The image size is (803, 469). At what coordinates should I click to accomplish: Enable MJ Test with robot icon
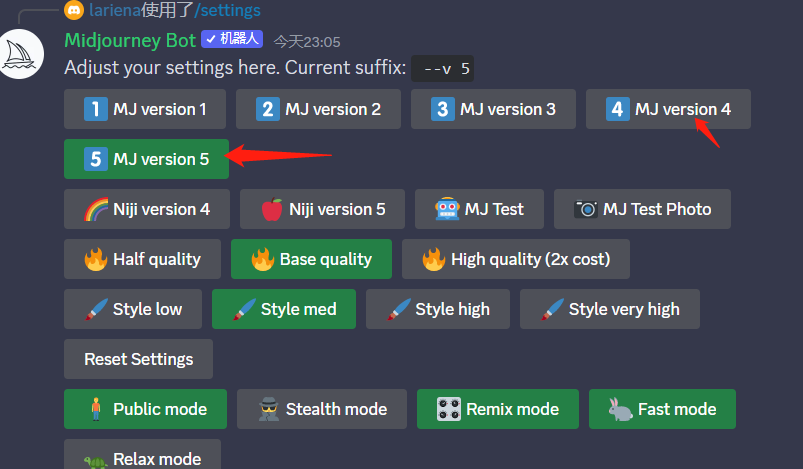pyautogui.click(x=479, y=209)
